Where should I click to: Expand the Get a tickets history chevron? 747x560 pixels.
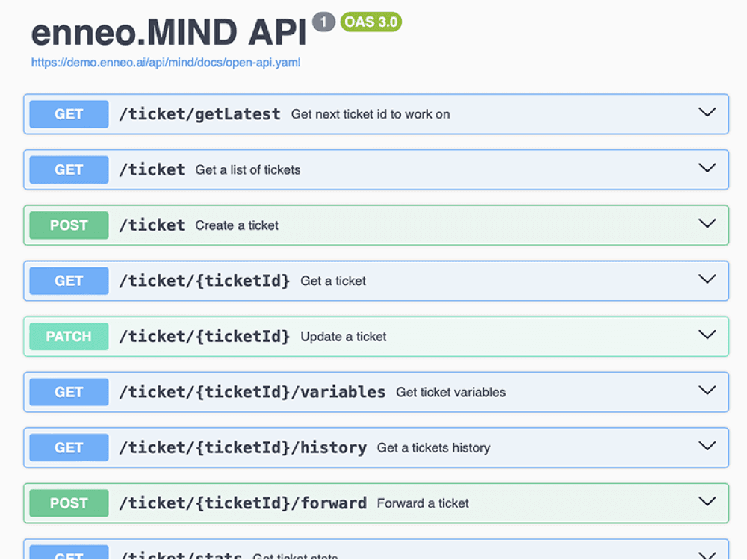click(707, 447)
